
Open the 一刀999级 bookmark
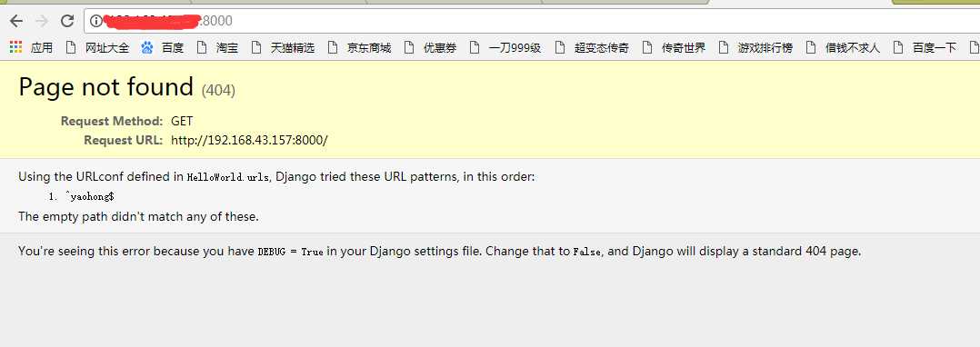[x=505, y=47]
